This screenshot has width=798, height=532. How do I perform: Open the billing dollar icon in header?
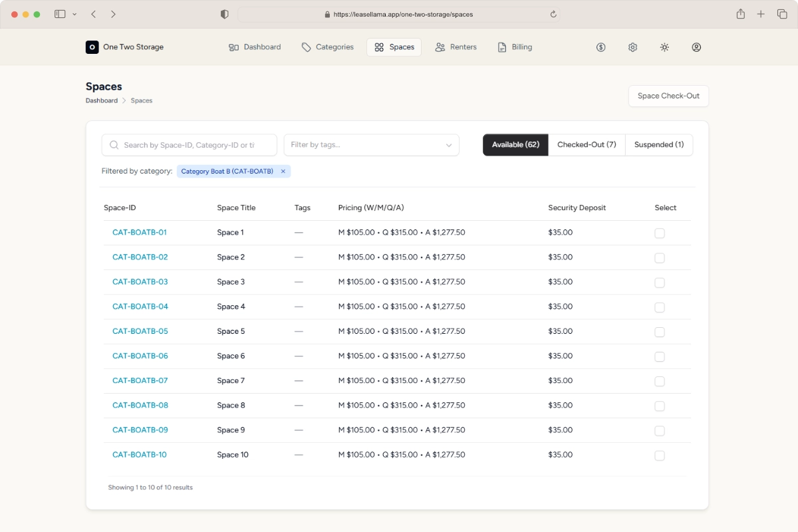600,47
